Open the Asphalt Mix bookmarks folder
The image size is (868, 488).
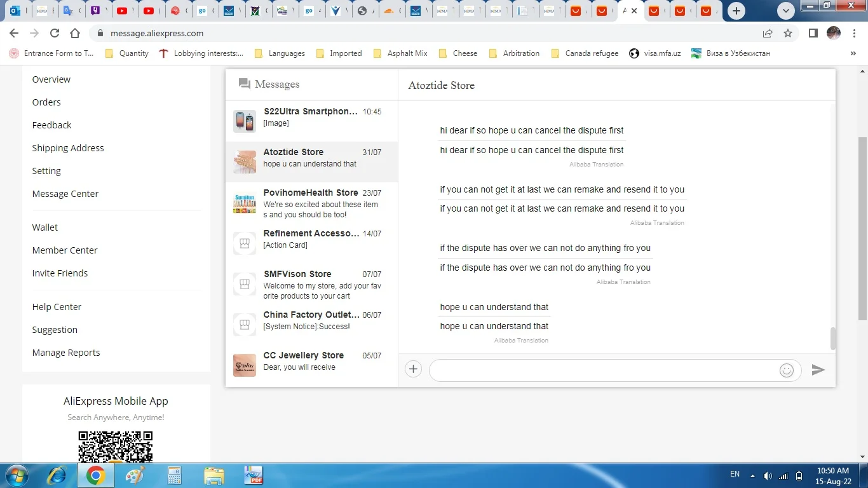[400, 53]
